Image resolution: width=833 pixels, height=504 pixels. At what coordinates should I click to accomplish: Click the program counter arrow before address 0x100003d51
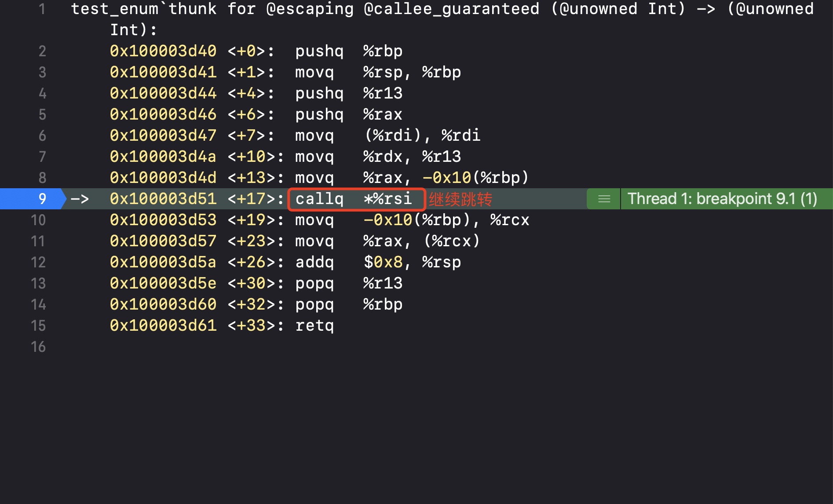tap(80, 199)
